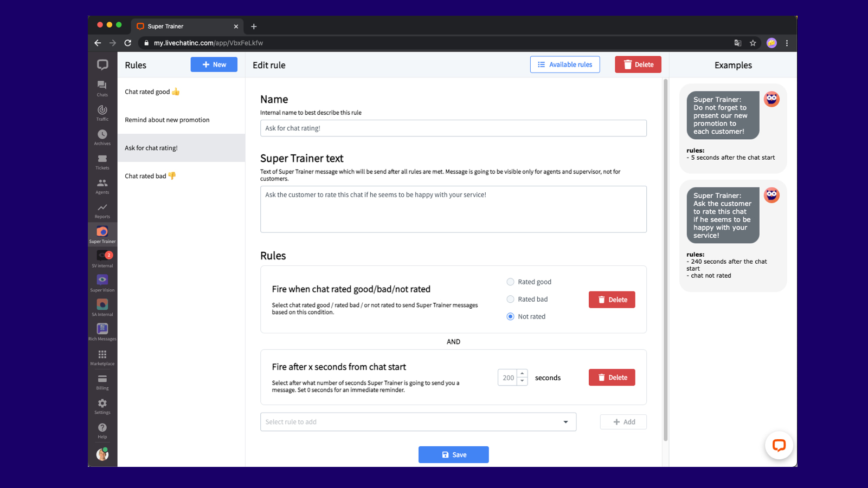This screenshot has height=488, width=868.
Task: Click the ask customer to rate example bubble
Action: (x=723, y=216)
